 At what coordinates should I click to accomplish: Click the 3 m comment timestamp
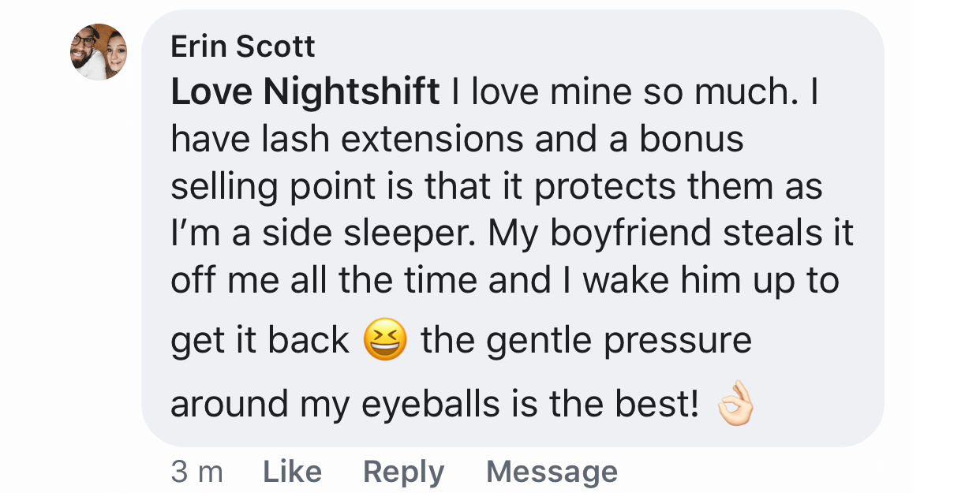196,472
